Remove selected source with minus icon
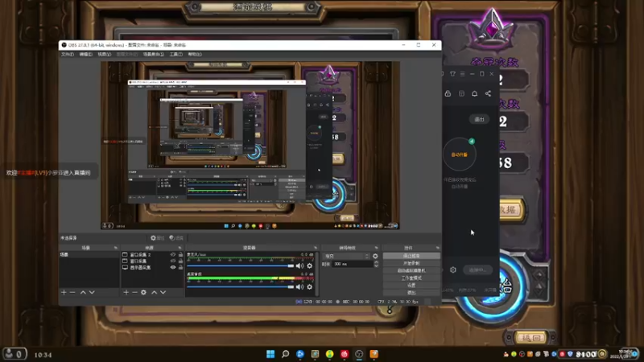 click(x=134, y=292)
